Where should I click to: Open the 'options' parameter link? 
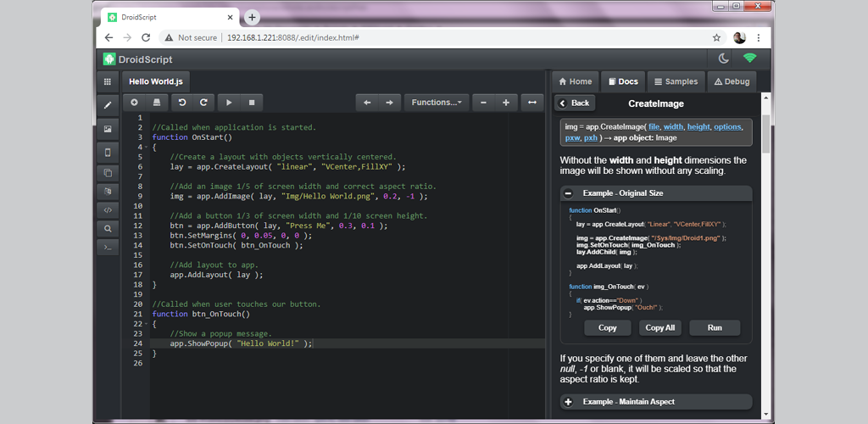pyautogui.click(x=727, y=126)
